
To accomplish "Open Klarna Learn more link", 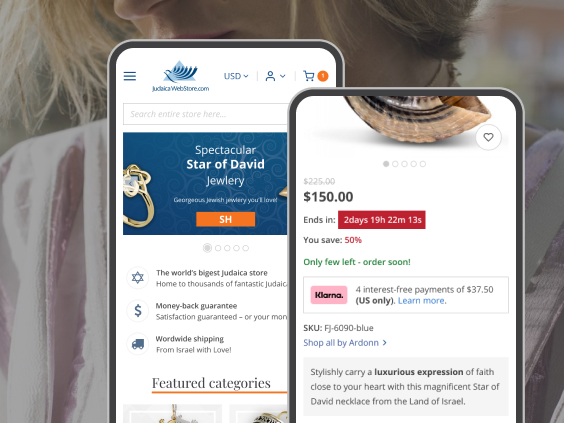I will [x=421, y=301].
